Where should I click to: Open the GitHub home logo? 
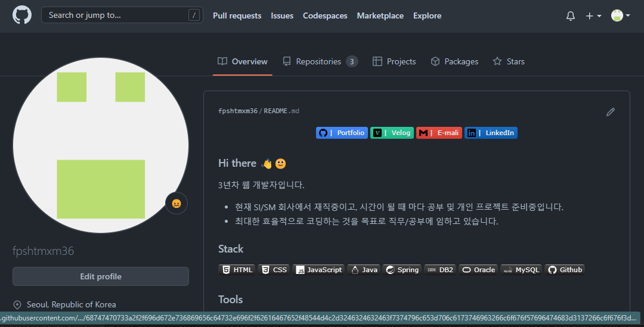[22, 15]
